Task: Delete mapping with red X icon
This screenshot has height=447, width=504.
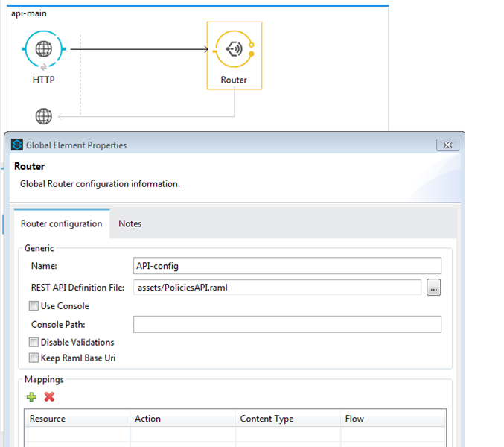Action: [49, 397]
